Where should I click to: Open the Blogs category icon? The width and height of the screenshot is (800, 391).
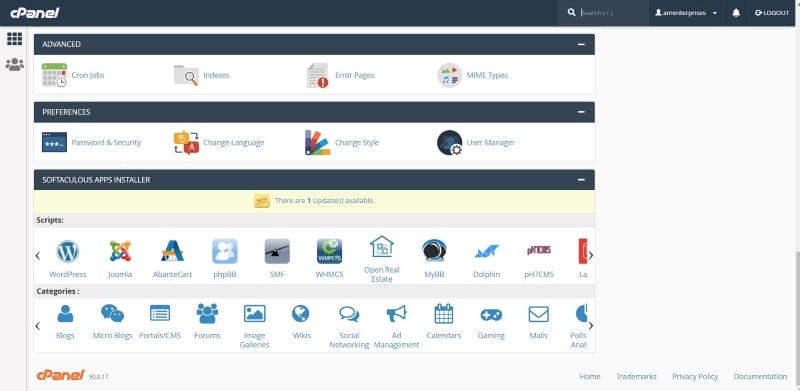click(x=65, y=313)
